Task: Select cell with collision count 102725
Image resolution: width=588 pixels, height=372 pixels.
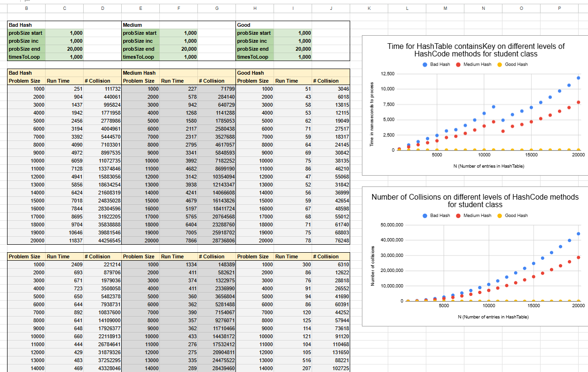Action: (x=331, y=368)
